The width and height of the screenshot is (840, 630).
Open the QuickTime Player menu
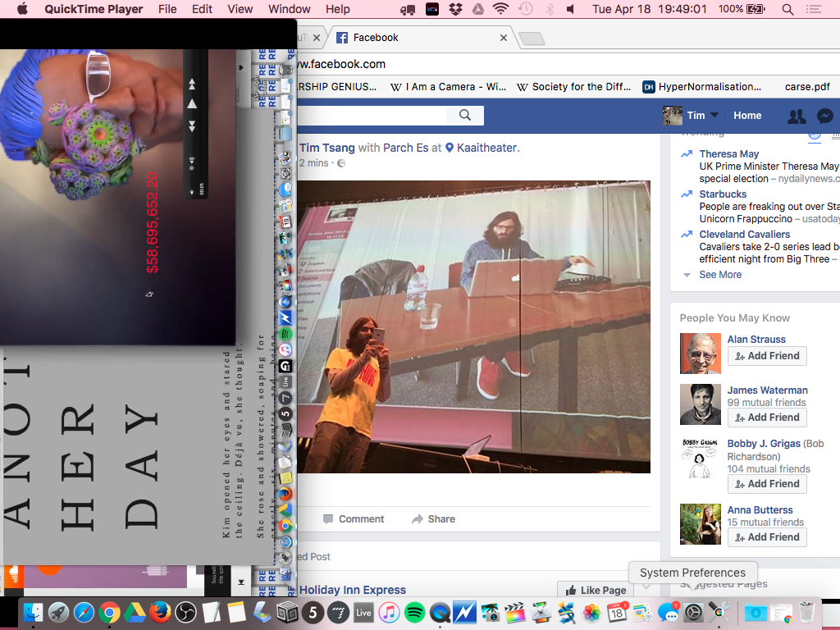coord(94,9)
